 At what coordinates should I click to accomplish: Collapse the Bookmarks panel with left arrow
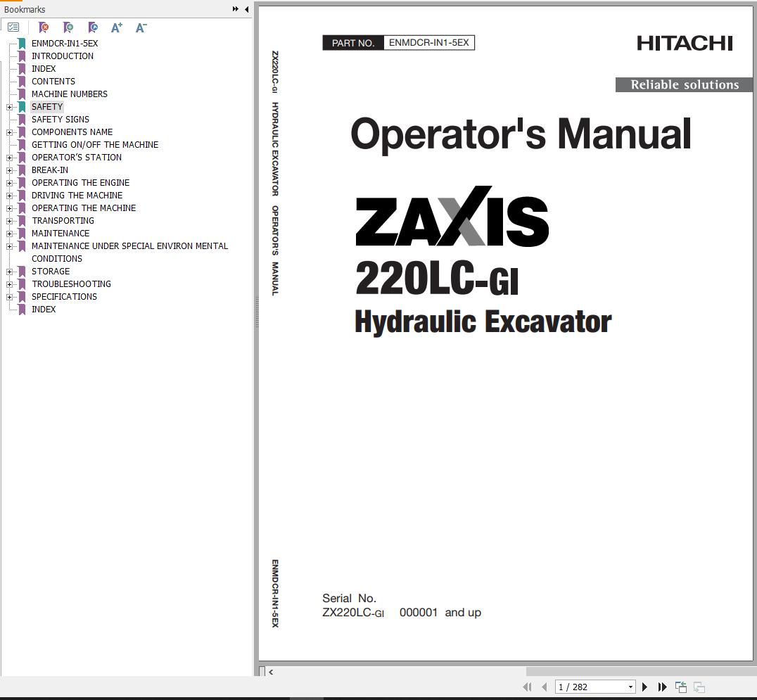click(247, 9)
